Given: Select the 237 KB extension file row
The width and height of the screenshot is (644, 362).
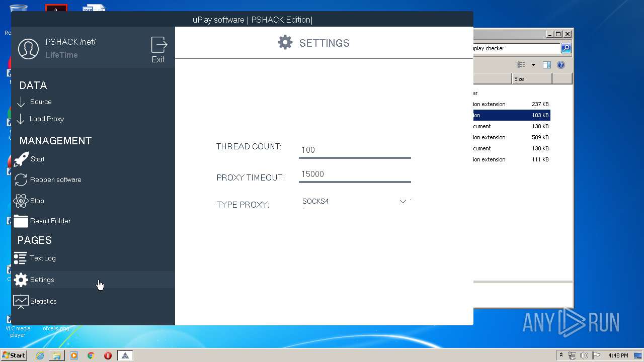Looking at the screenshot, I should (x=512, y=104).
